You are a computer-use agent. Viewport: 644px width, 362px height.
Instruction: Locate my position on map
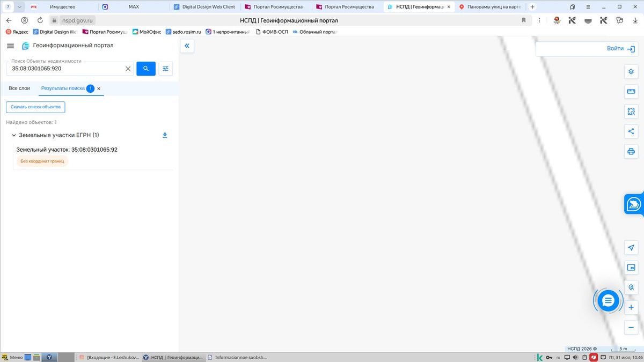631,247
